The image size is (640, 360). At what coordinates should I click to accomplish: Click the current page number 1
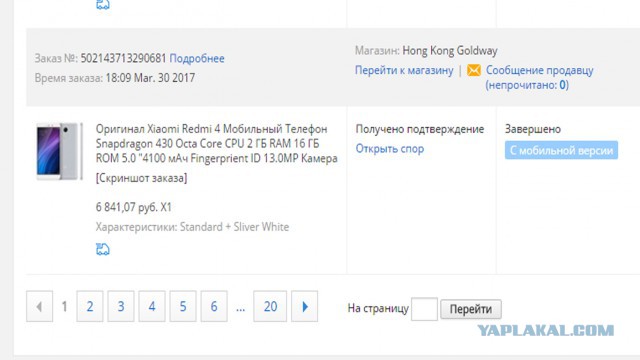[x=64, y=306]
